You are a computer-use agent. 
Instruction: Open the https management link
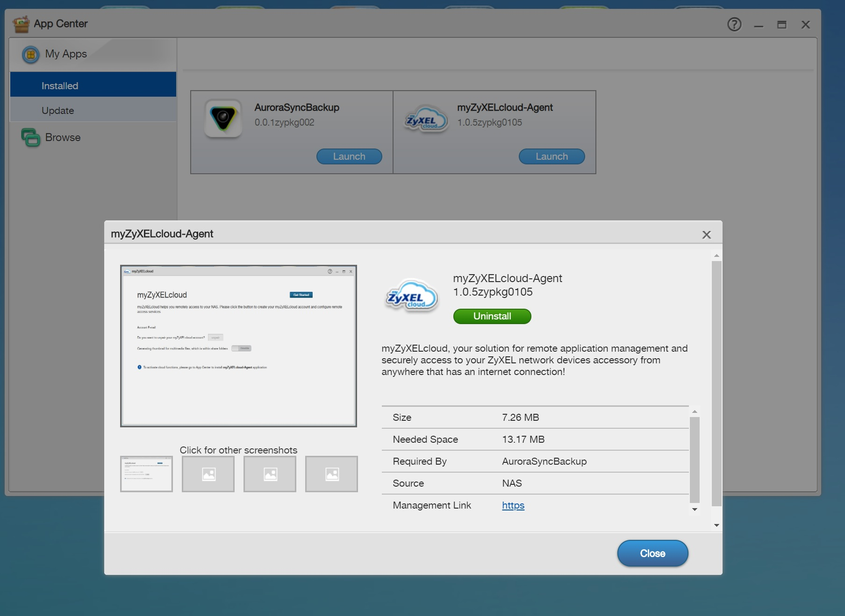tap(513, 505)
